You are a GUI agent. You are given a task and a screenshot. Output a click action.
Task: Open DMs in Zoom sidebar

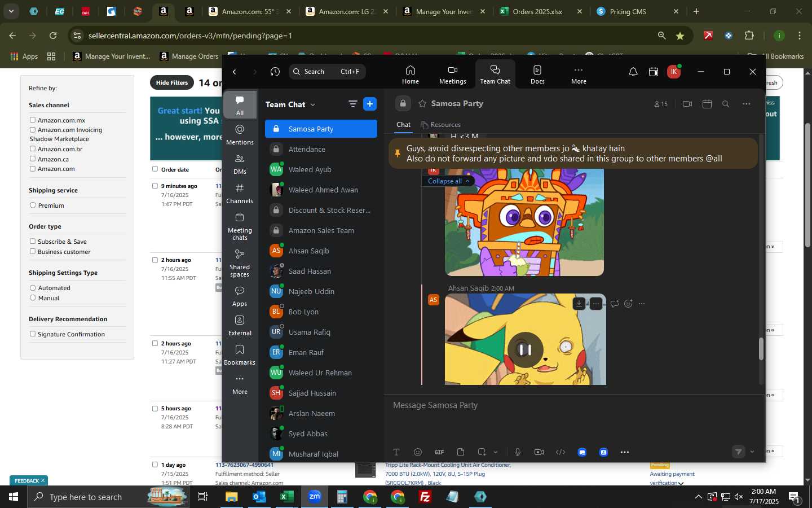[x=240, y=164]
